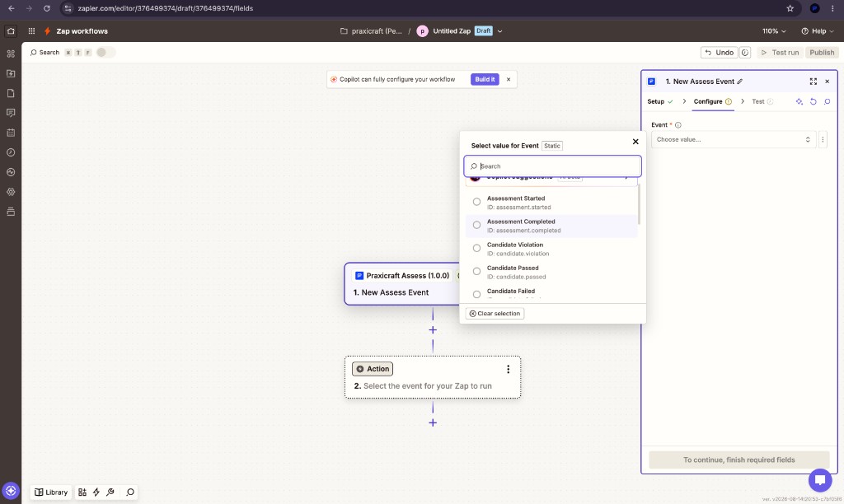Open the bottom toolbar search bubble icon
This screenshot has height=504, width=844.
[129, 492]
